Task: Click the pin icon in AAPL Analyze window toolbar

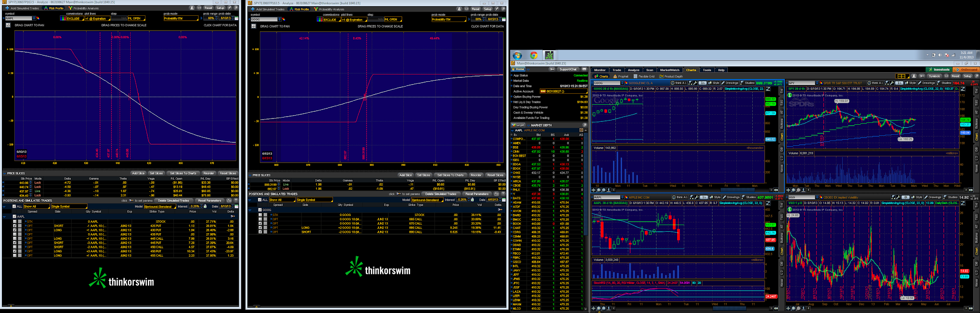Action: pos(229,8)
